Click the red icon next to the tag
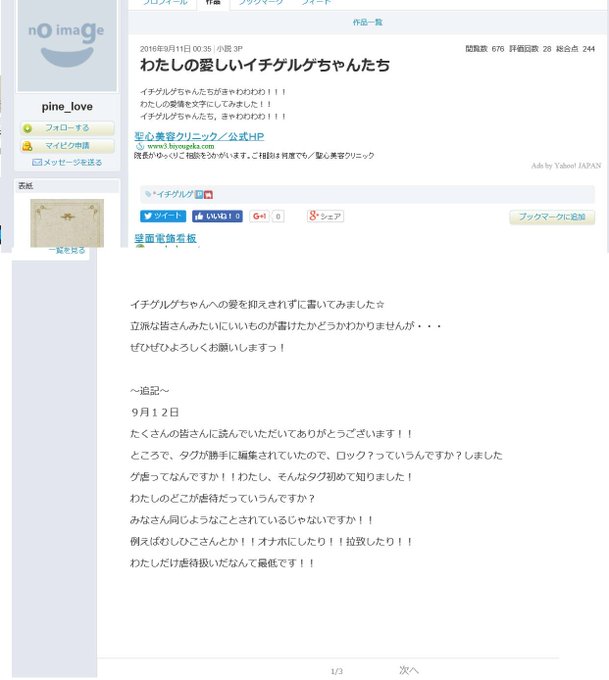 pos(208,195)
